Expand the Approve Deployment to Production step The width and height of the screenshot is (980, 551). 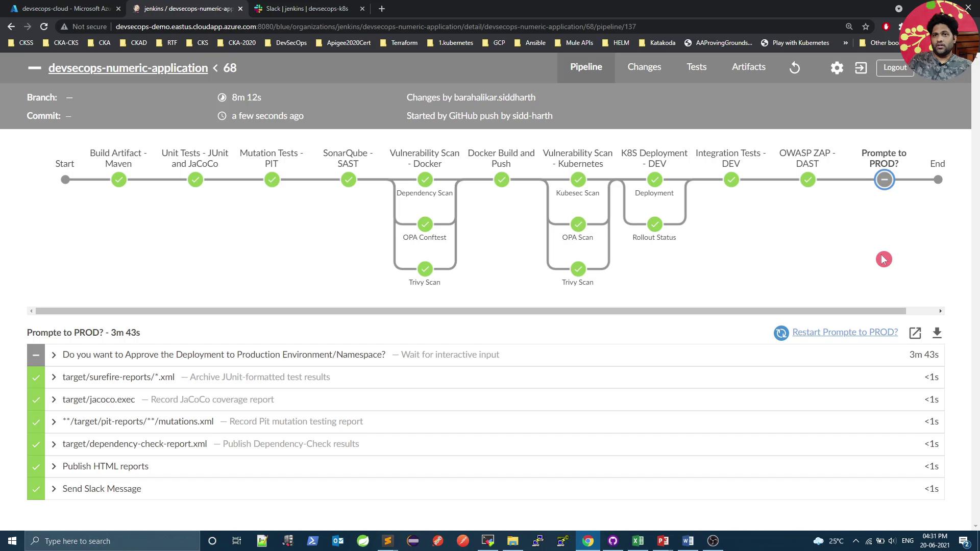coord(54,355)
